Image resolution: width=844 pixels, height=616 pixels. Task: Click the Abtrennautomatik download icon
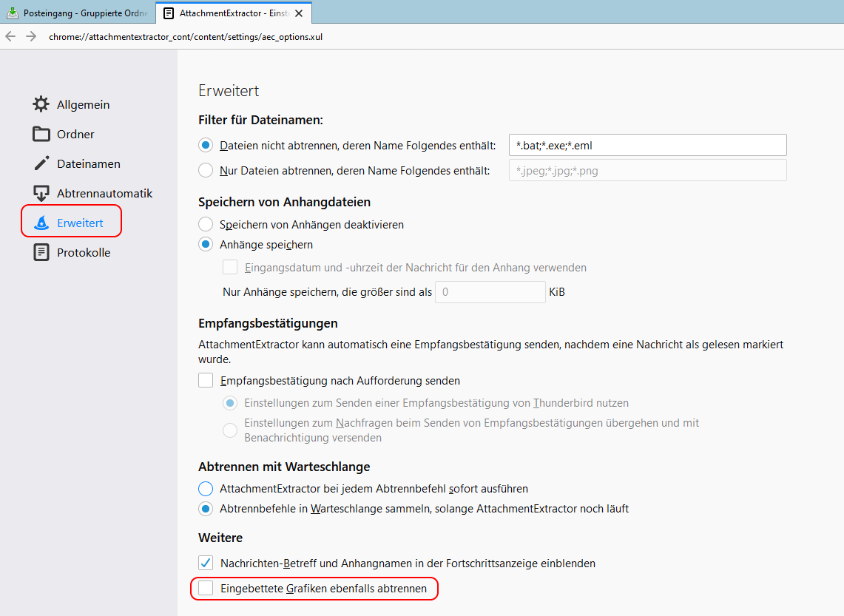[x=41, y=193]
